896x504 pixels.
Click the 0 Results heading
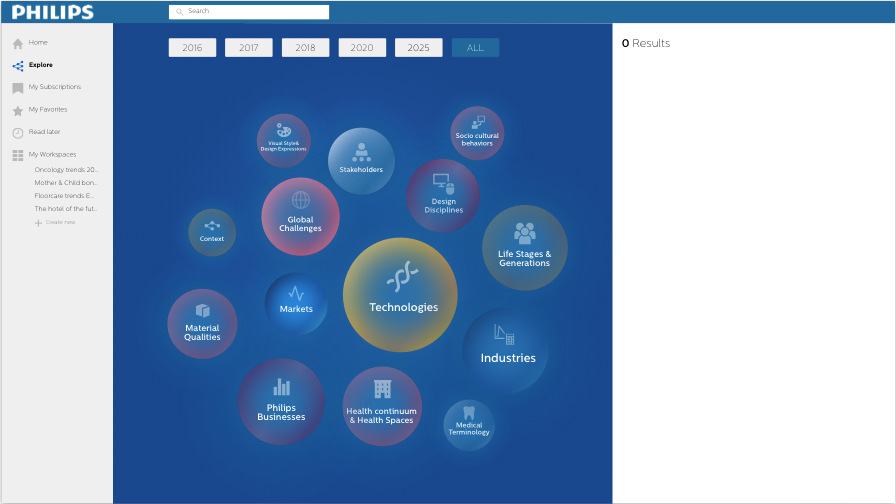tap(646, 43)
